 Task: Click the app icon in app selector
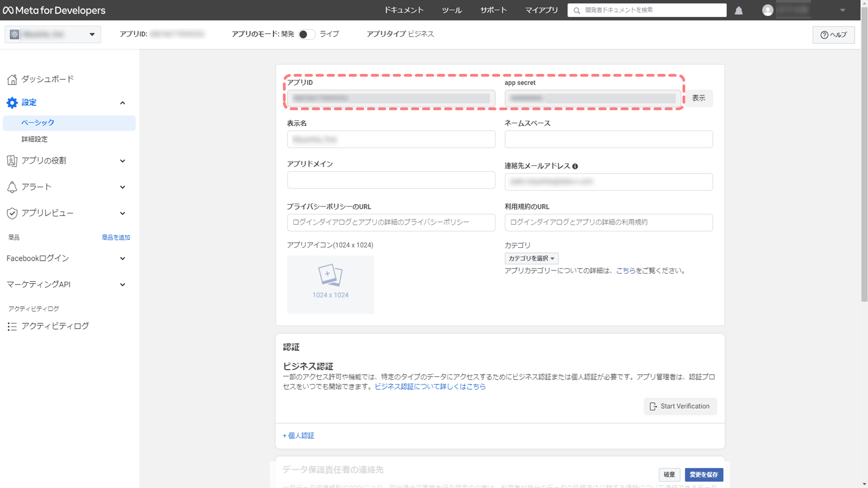15,34
